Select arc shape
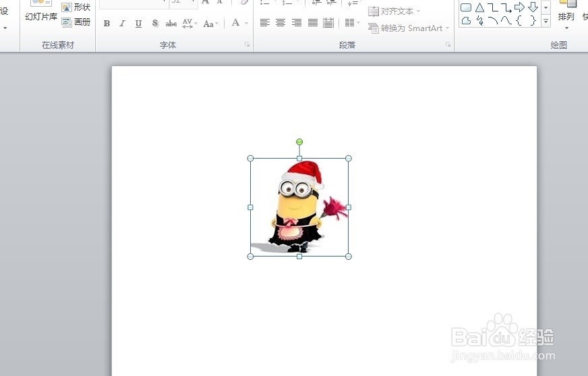This screenshot has width=588, height=376. tap(493, 21)
